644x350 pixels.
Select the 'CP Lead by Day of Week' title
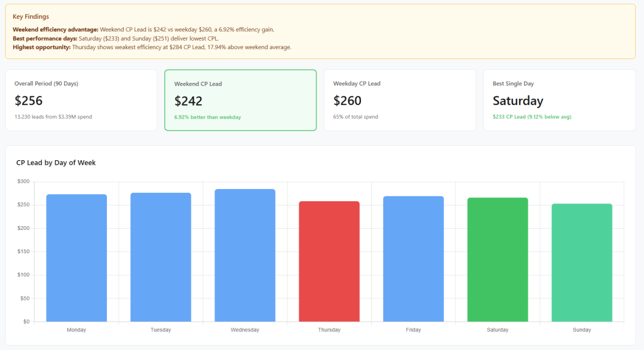click(56, 163)
